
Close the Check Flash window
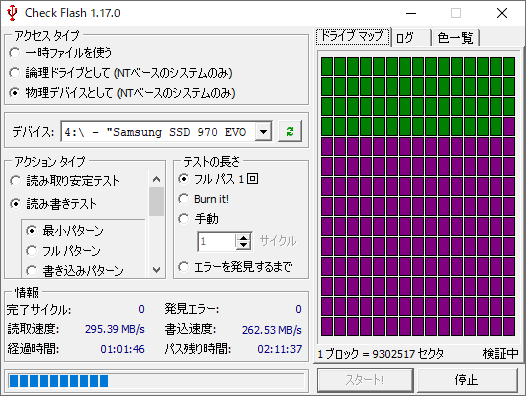[502, 13]
